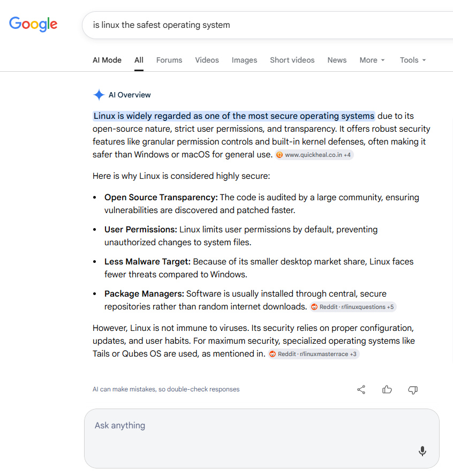The width and height of the screenshot is (453, 476).
Task: Click 'However, Linux is not immune' sentence
Action: coord(171,328)
